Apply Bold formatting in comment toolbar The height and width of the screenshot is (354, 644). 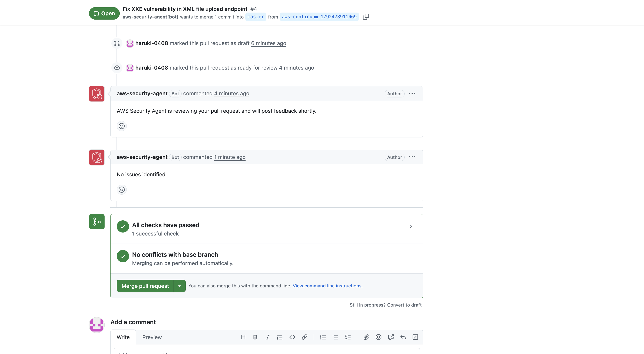pyautogui.click(x=255, y=337)
